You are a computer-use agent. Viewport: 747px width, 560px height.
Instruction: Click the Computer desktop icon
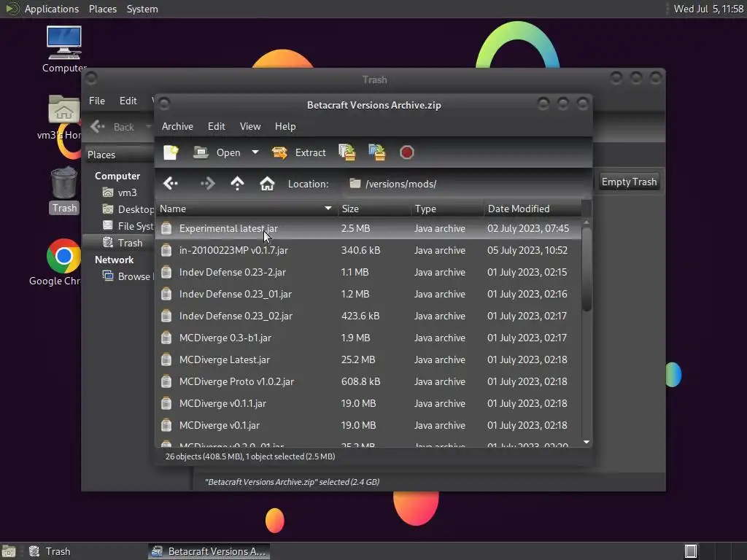coord(64,50)
